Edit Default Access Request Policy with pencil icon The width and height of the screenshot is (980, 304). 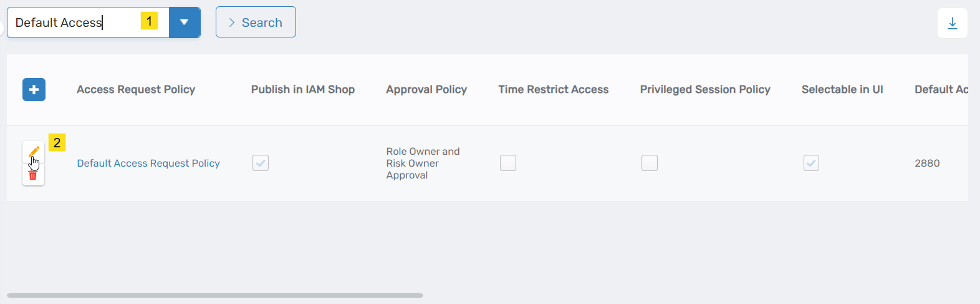[34, 152]
